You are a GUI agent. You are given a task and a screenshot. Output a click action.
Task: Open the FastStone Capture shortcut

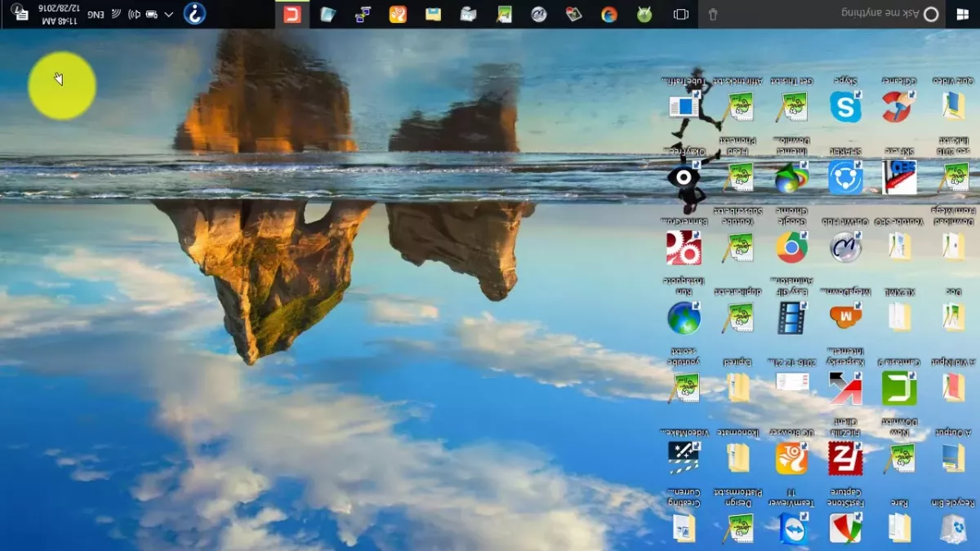tap(845, 528)
